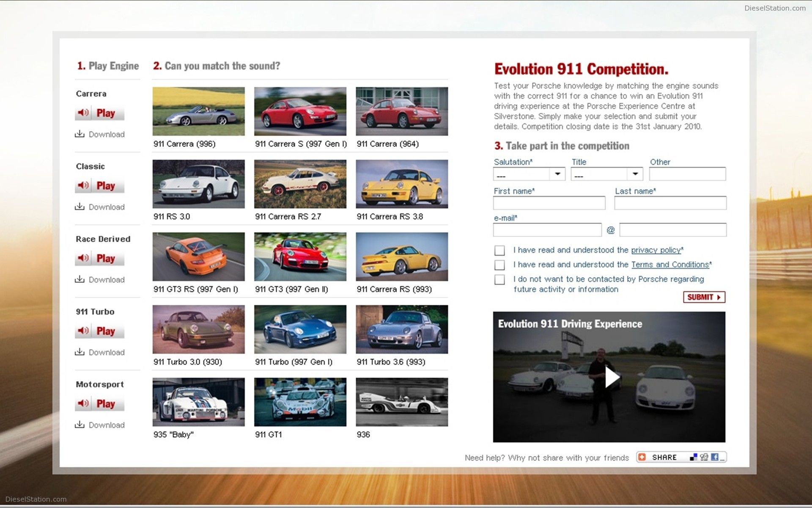Submit the competition form
812x508 pixels.
coord(704,297)
